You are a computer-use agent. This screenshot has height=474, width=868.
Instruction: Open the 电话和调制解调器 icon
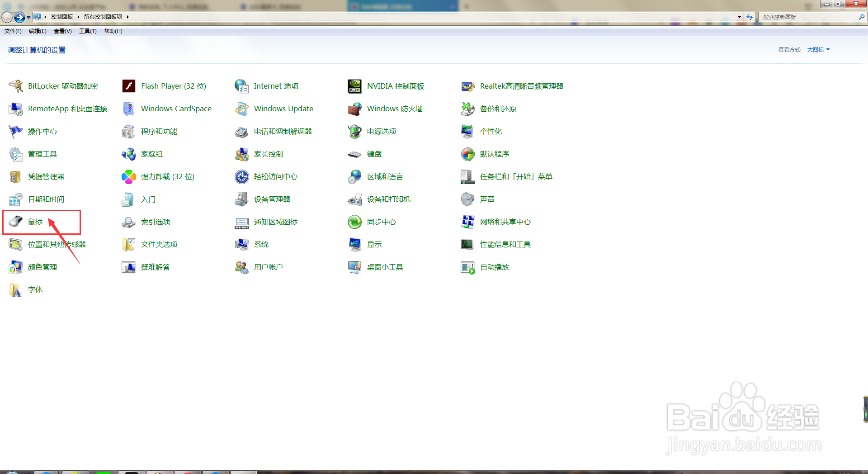242,131
